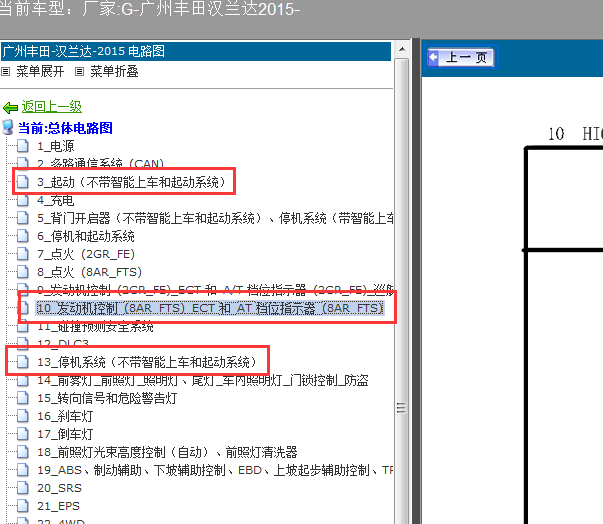Open 6_停机和起动系统 diagram

(x=86, y=236)
